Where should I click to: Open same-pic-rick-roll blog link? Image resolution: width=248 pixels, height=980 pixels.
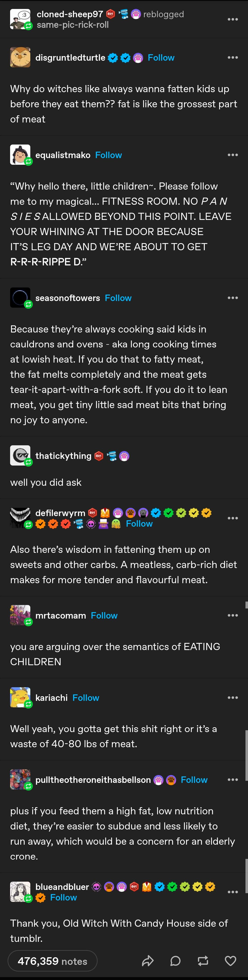pos(73,25)
